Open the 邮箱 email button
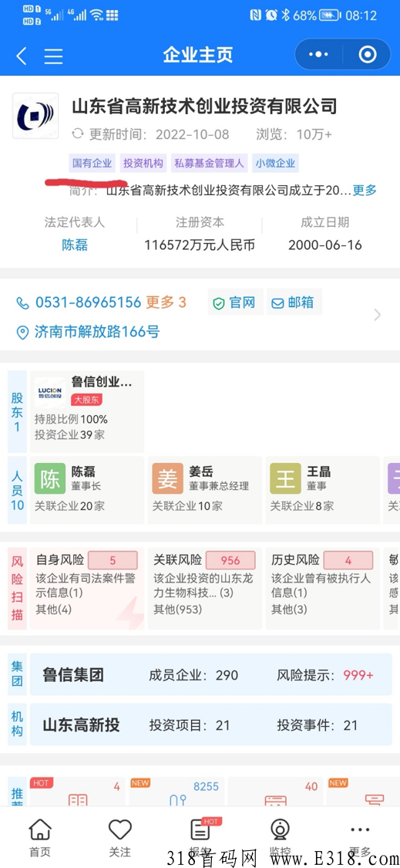This screenshot has width=400, height=868. [x=294, y=302]
